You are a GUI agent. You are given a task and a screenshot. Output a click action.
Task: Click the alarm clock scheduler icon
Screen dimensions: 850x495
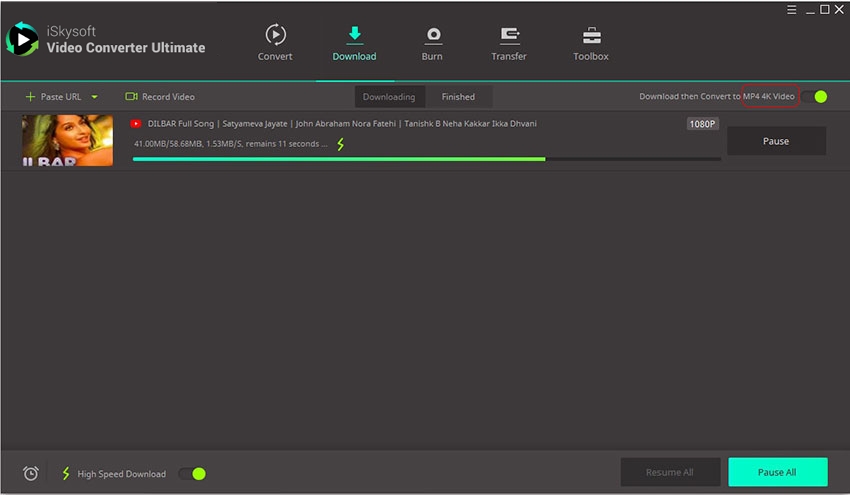[x=31, y=473]
